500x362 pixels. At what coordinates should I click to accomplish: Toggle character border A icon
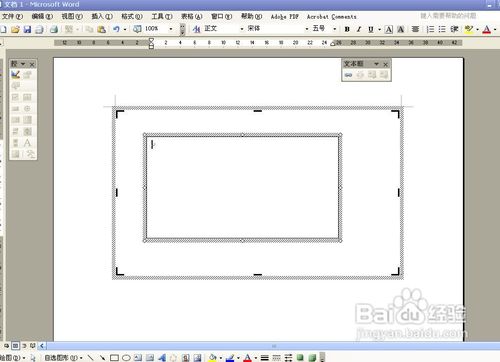(389, 29)
